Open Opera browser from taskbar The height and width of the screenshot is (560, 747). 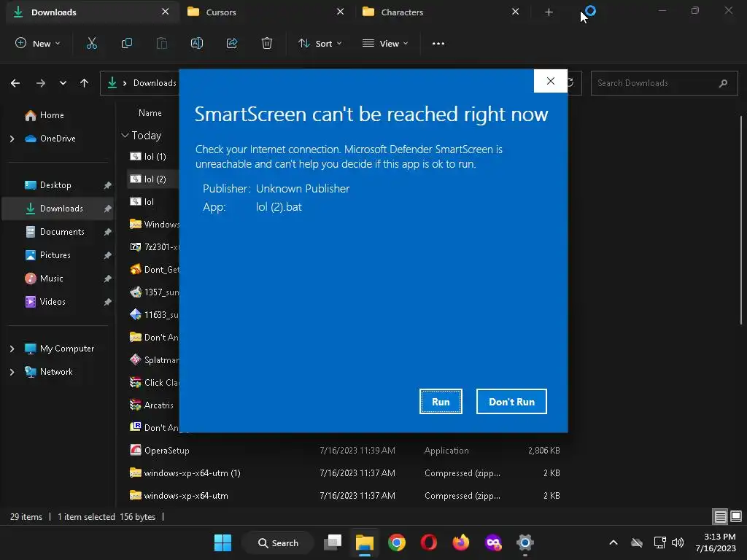point(429,542)
